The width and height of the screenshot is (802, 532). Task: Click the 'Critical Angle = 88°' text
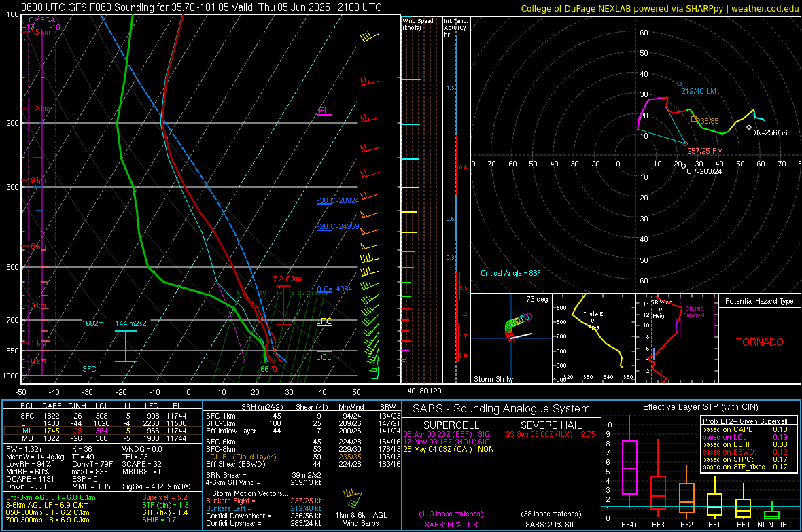510,273
